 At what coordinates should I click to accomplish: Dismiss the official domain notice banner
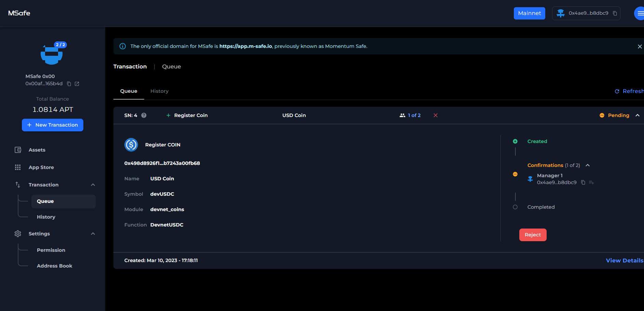click(640, 47)
